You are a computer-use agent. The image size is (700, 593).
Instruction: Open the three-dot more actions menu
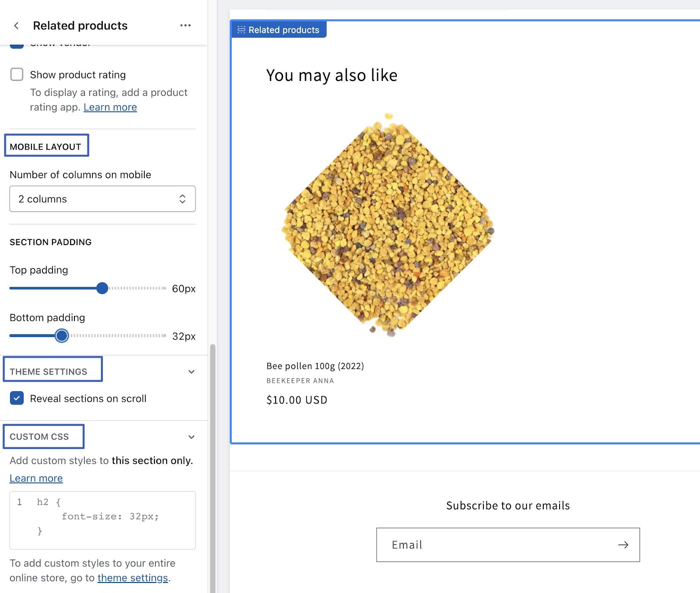coord(185,25)
